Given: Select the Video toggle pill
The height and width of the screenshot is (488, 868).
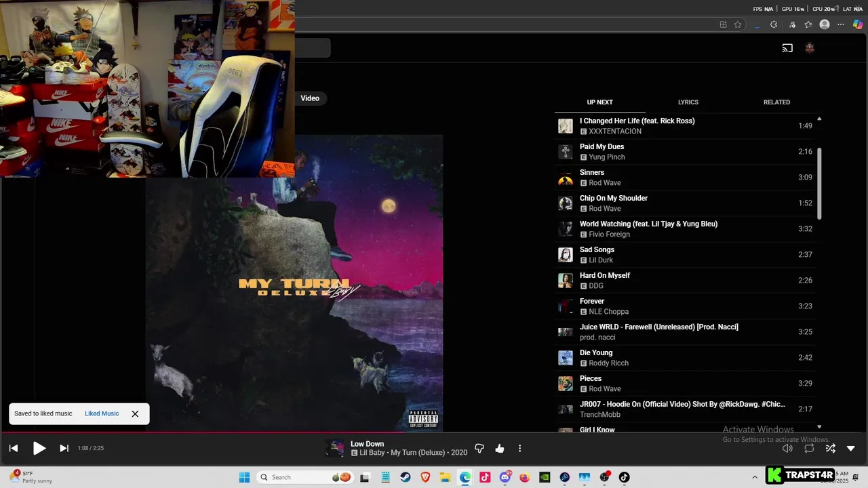Looking at the screenshot, I should tap(310, 98).
